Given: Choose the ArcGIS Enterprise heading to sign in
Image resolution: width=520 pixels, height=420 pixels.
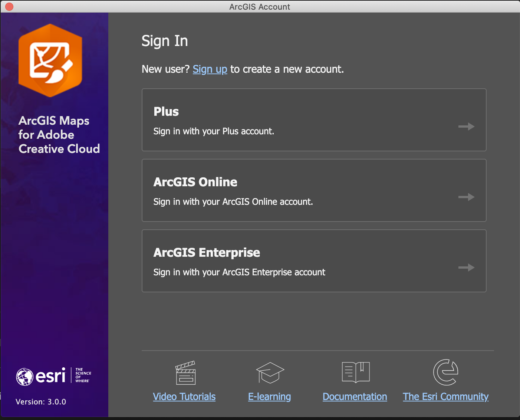Looking at the screenshot, I should pyautogui.click(x=207, y=253).
